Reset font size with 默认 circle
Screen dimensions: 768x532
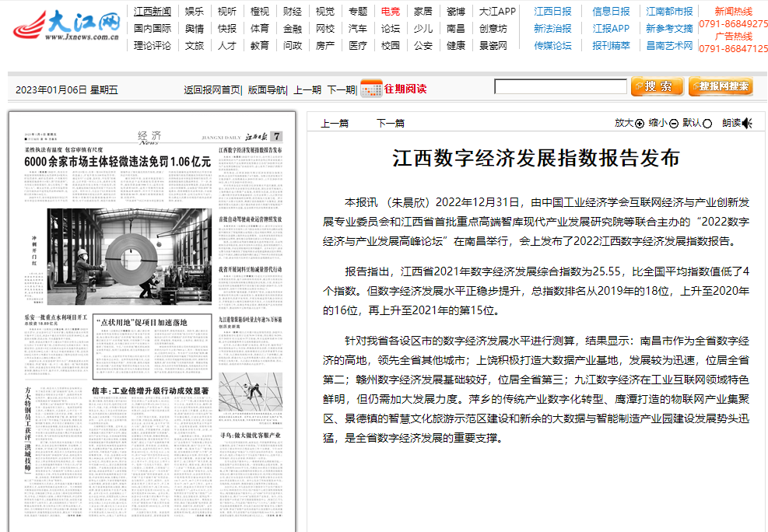tap(708, 124)
